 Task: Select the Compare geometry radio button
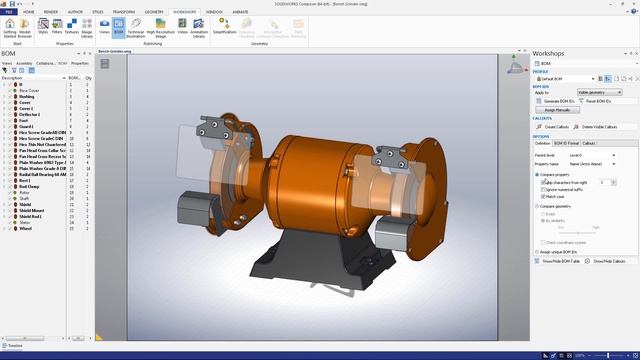[x=537, y=207]
